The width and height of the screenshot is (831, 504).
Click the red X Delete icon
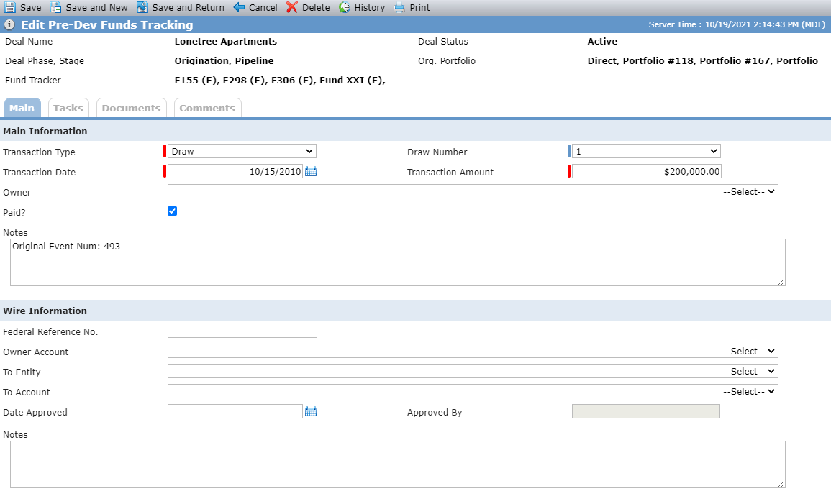[292, 7]
